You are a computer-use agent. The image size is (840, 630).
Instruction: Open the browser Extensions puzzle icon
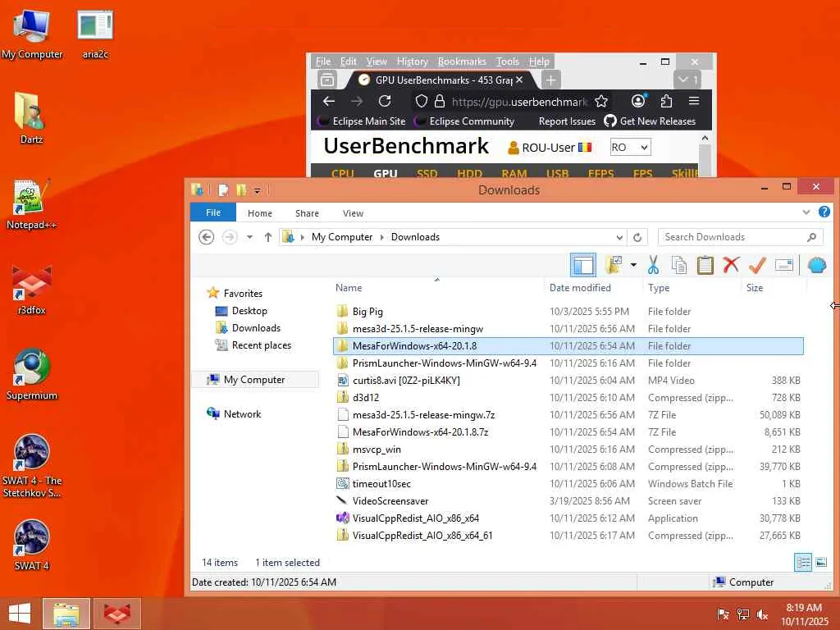[666, 101]
